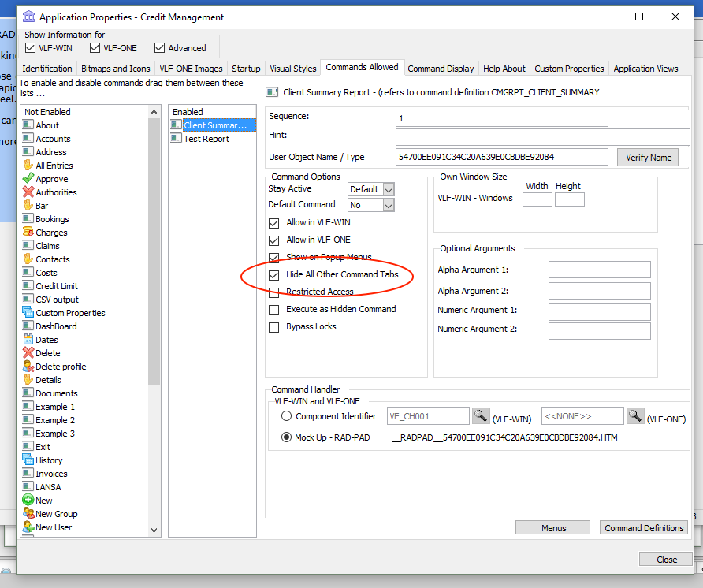Screen dimensions: 703x588
Task: Click the Details hand icon
Action: 28,379
